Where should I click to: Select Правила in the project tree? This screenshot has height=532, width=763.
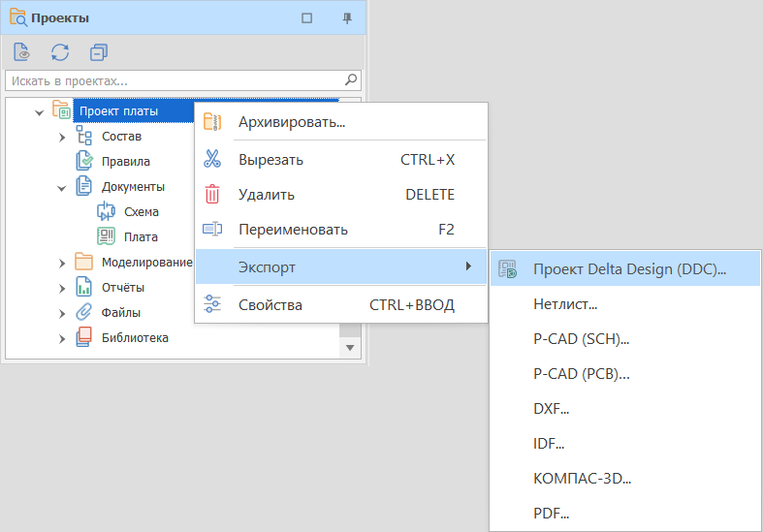pos(125,162)
